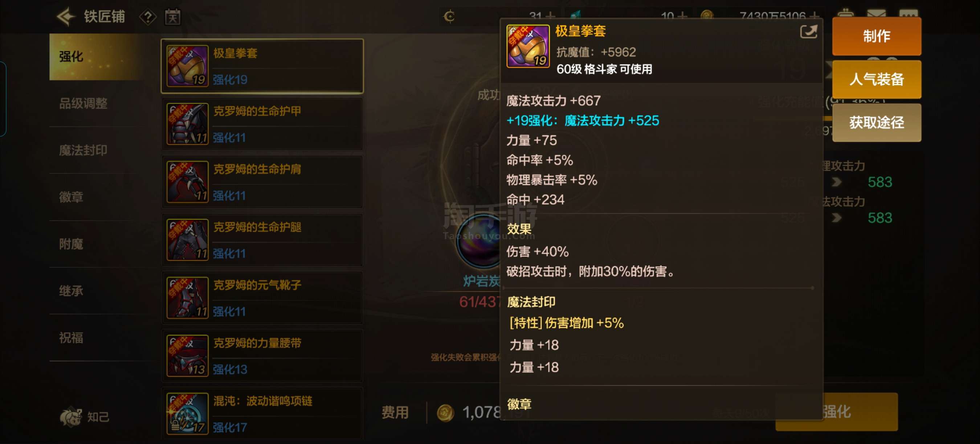This screenshot has width=980, height=444.
Task: Open the question mark help icon
Action: [148, 17]
